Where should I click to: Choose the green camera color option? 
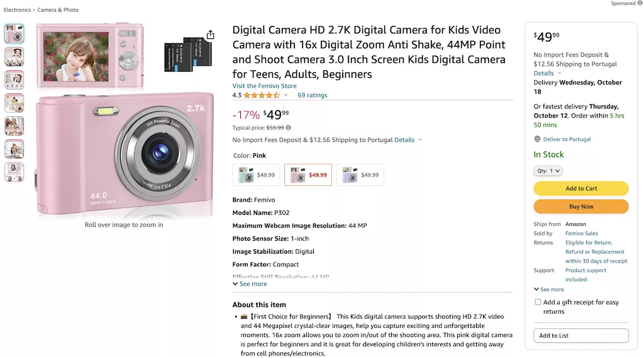257,175
